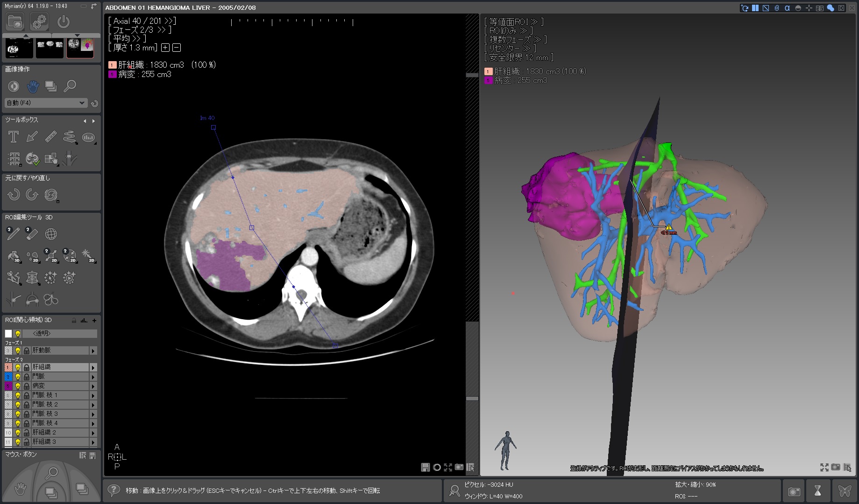Viewport: 859px width, 504px height.
Task: Choose the arrow annotation tool
Action: [32, 137]
